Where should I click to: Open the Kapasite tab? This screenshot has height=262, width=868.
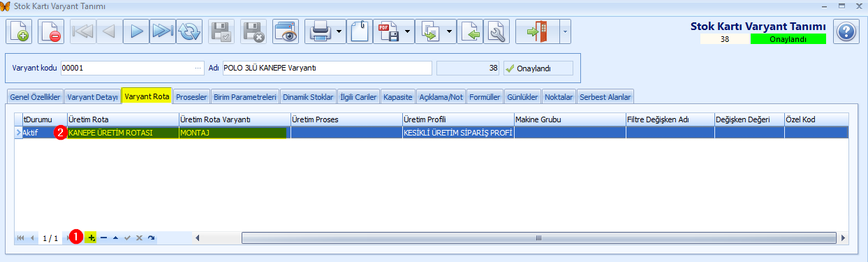coord(397,97)
